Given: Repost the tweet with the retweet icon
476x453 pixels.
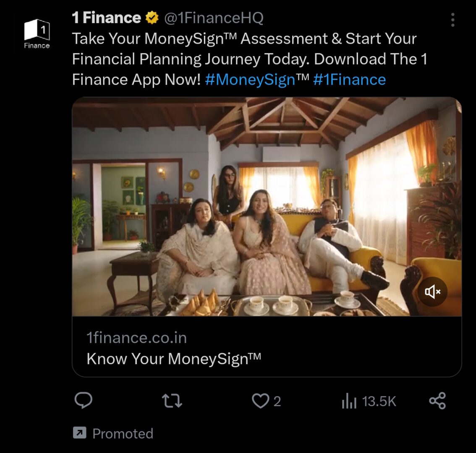Looking at the screenshot, I should tap(172, 401).
